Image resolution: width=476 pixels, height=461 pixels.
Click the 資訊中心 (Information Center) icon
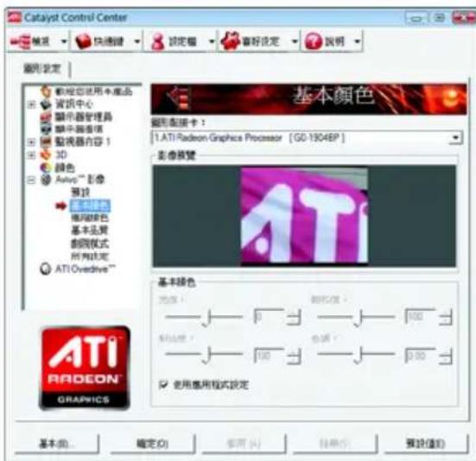[46, 104]
